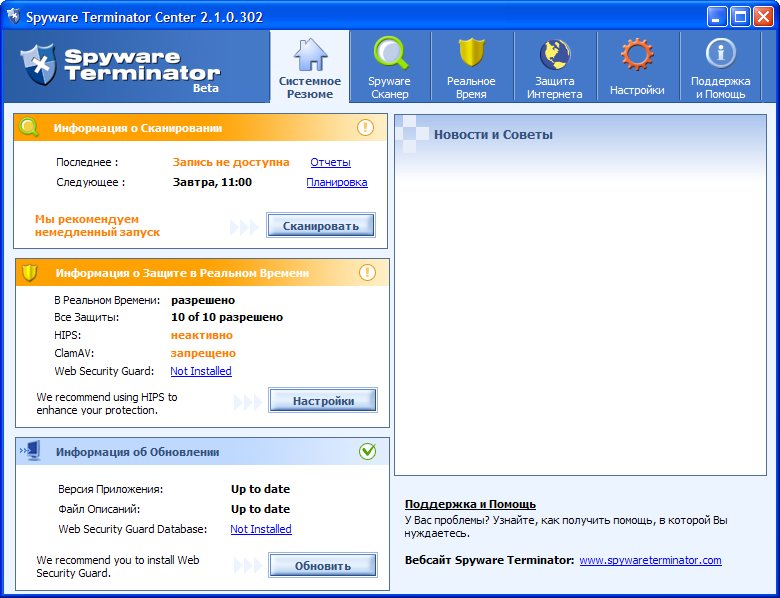Maximize the Spyware Terminator window
The image size is (780, 598).
tap(739, 17)
